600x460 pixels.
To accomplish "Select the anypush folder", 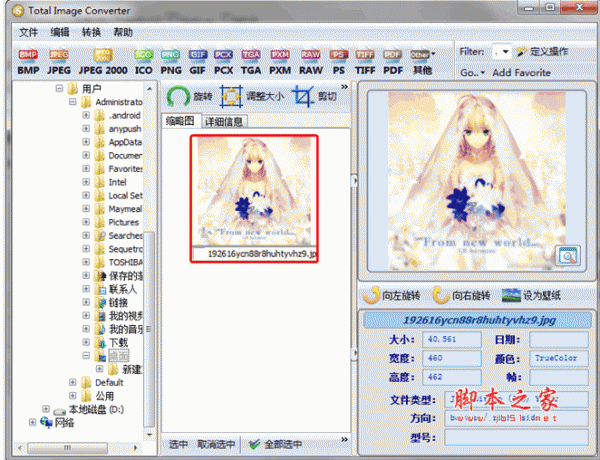I will point(125,129).
